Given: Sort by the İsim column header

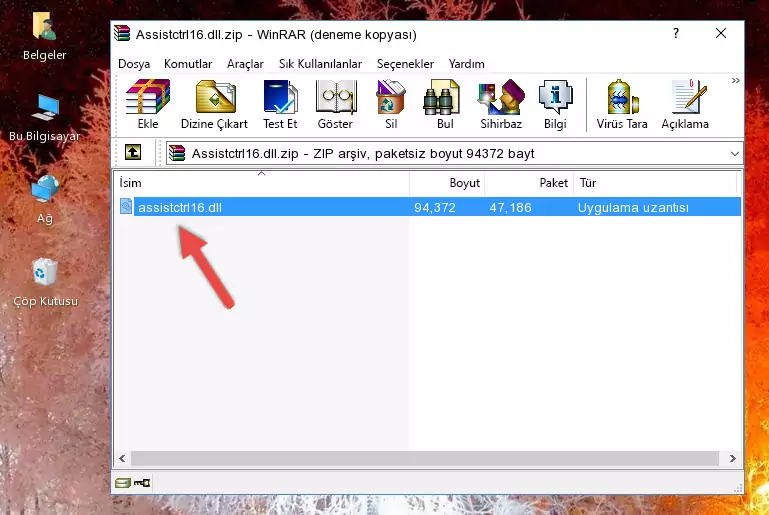Looking at the screenshot, I should coord(262,183).
